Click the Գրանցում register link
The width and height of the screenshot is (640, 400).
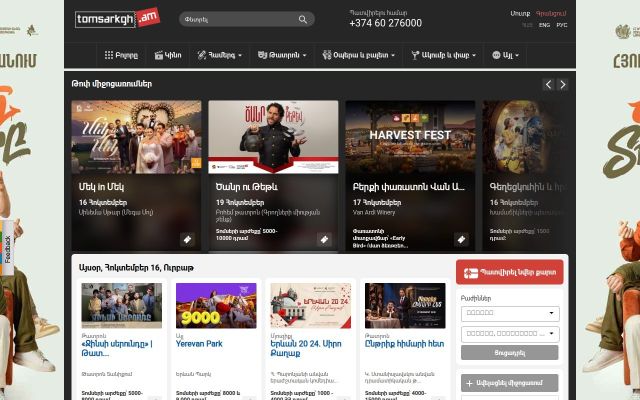click(551, 13)
